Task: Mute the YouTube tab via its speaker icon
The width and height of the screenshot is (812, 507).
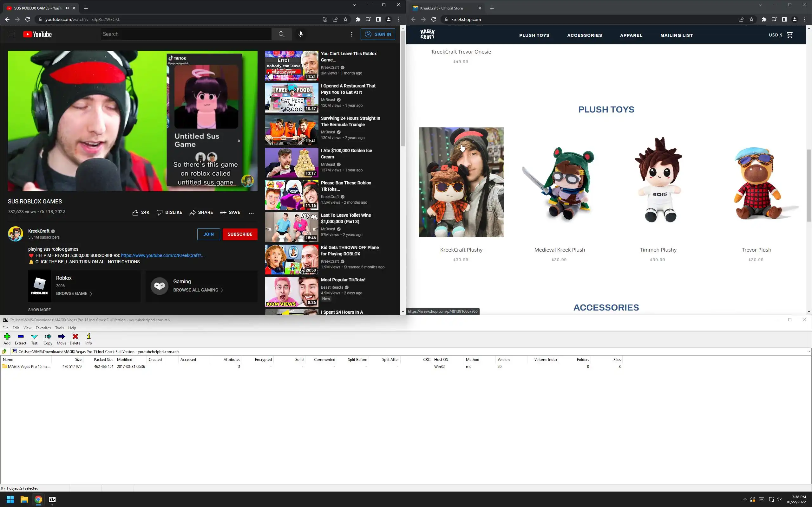Action: tap(67, 8)
